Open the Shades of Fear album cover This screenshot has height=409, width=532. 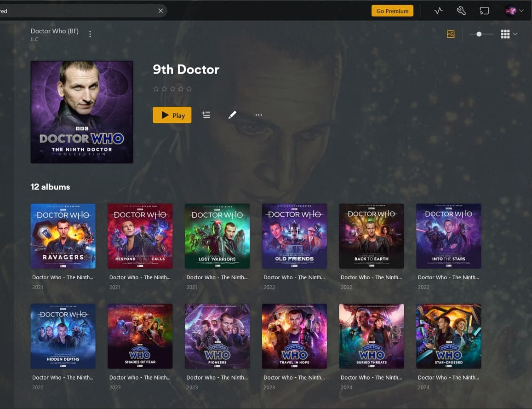coord(140,336)
